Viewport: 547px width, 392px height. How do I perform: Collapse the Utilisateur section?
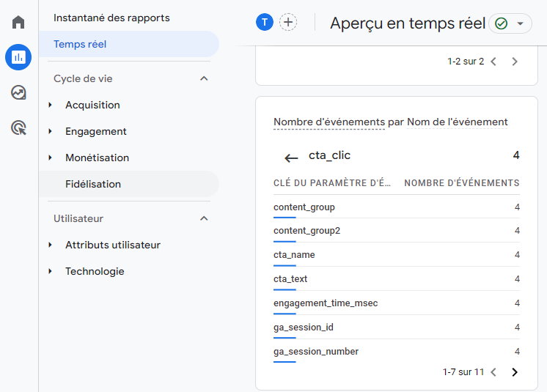[x=204, y=218]
